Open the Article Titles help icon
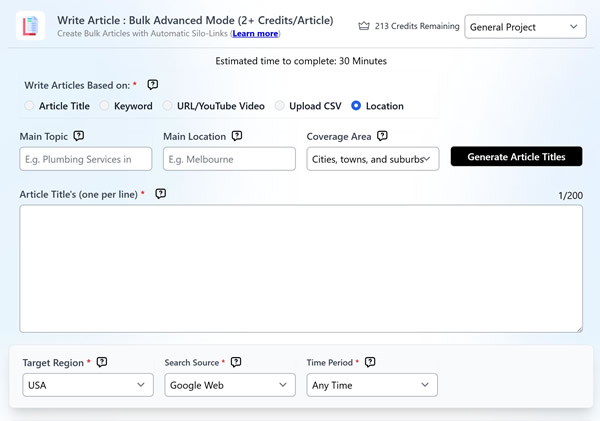The height and width of the screenshot is (421, 600). tap(161, 194)
